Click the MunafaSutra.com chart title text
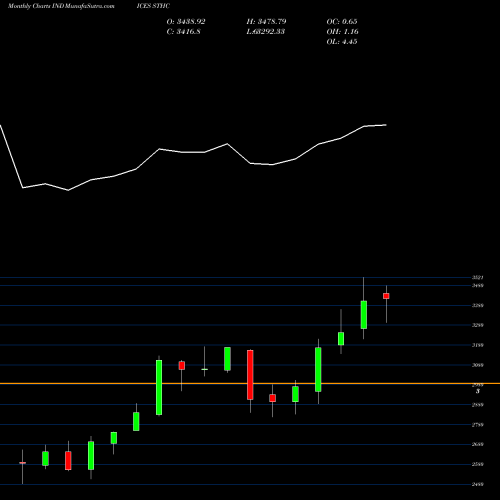500x500 pixels. tap(61, 6)
